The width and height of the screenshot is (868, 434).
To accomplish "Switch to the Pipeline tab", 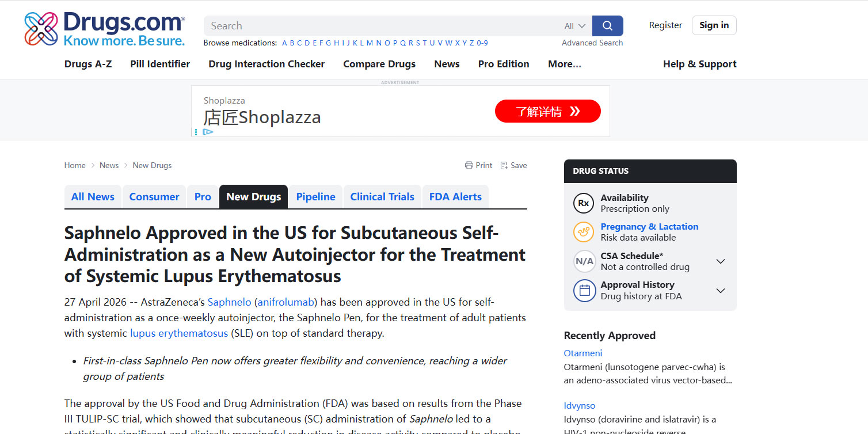I will tap(315, 197).
